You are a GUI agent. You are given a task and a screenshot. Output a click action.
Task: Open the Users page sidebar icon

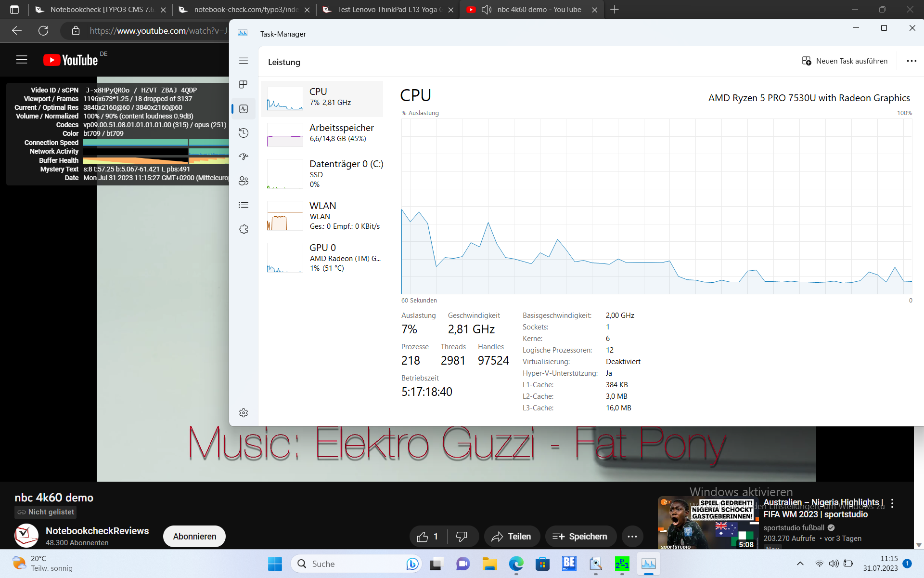point(244,181)
